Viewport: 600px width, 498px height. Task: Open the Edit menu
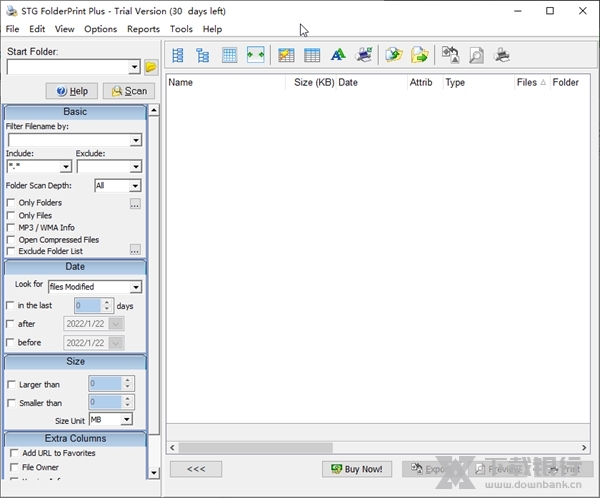tap(37, 29)
